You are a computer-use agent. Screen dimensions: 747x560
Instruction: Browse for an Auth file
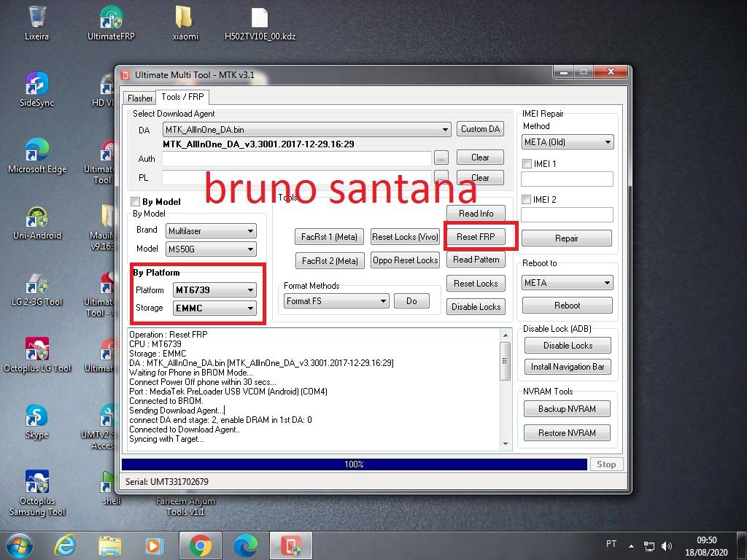click(x=441, y=158)
